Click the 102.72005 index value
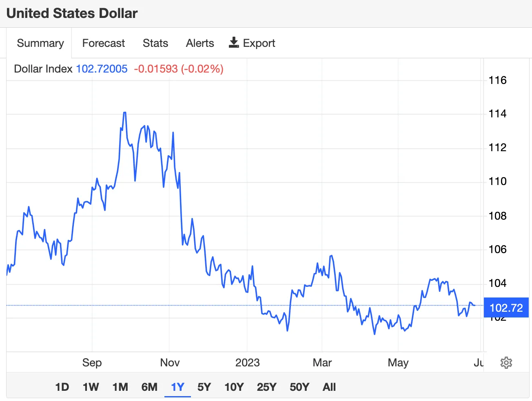The height and width of the screenshot is (401, 532). pyautogui.click(x=102, y=69)
